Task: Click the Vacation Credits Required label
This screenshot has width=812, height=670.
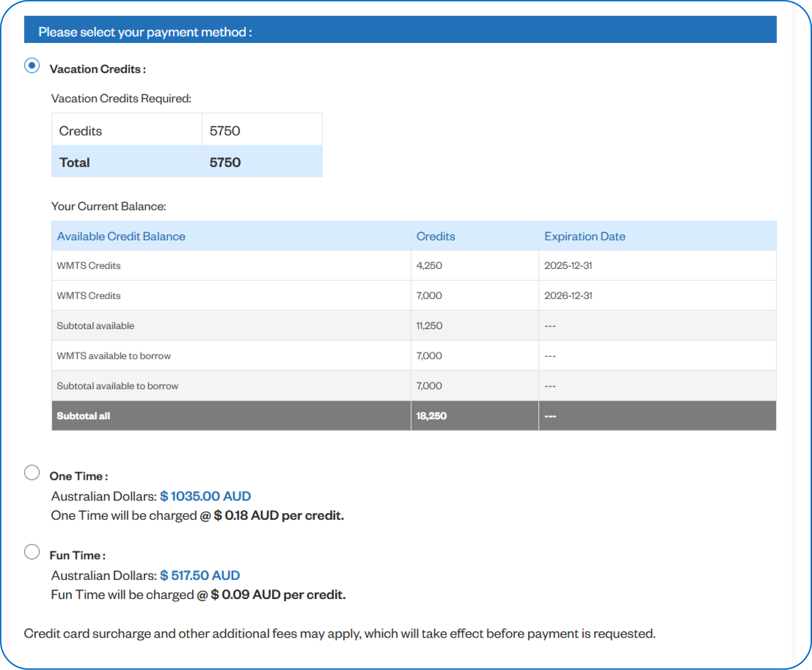Action: point(122,98)
